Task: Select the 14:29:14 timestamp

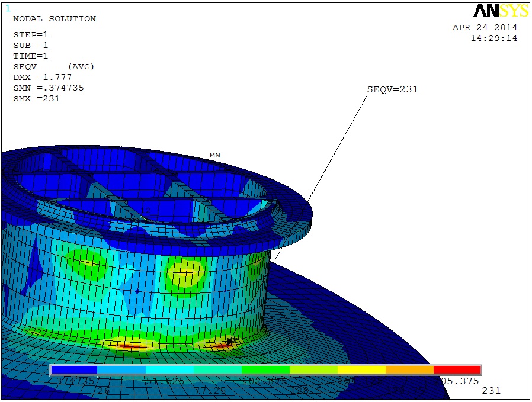Action: pyautogui.click(x=493, y=38)
